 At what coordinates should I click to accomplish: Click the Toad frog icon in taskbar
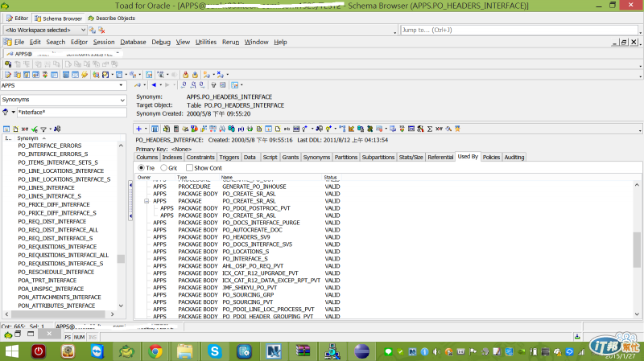click(x=126, y=351)
